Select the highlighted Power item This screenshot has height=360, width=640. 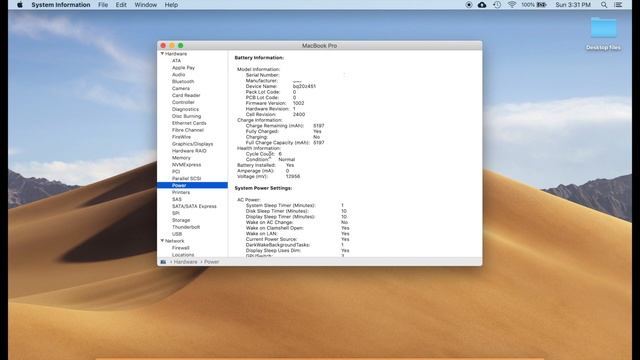tap(192, 185)
